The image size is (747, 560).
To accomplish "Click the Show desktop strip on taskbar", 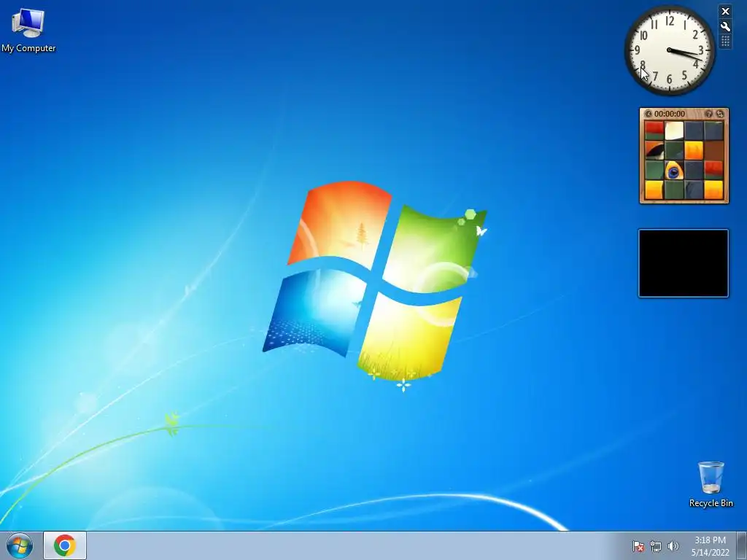I will (742, 545).
